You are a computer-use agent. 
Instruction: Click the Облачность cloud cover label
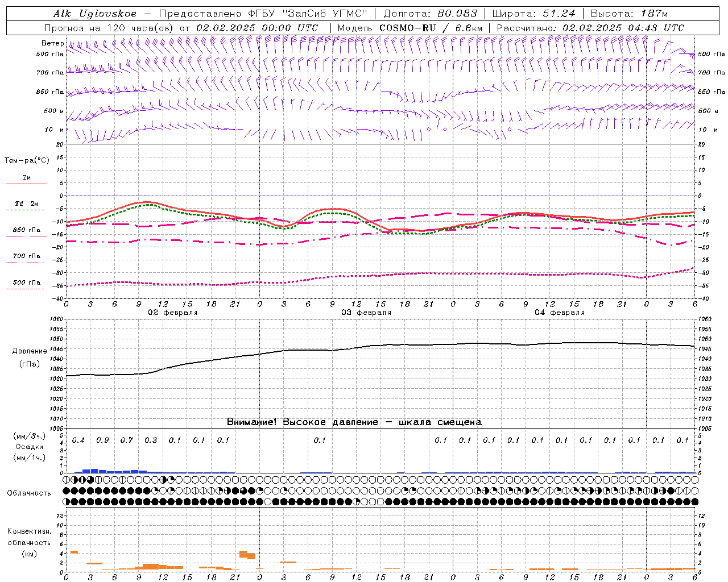(29, 493)
